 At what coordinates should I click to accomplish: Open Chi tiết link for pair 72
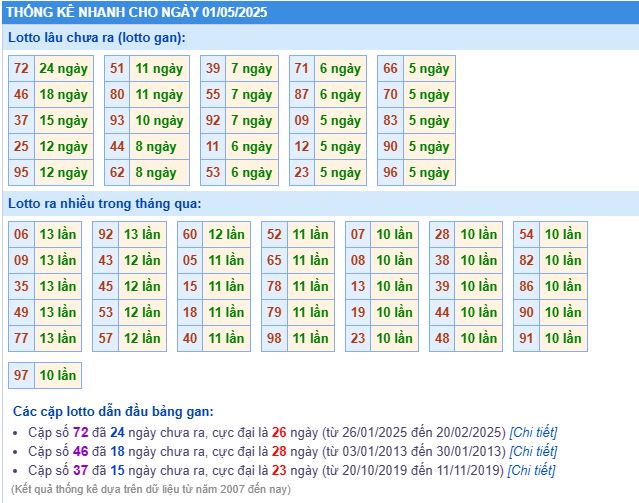pos(533,432)
